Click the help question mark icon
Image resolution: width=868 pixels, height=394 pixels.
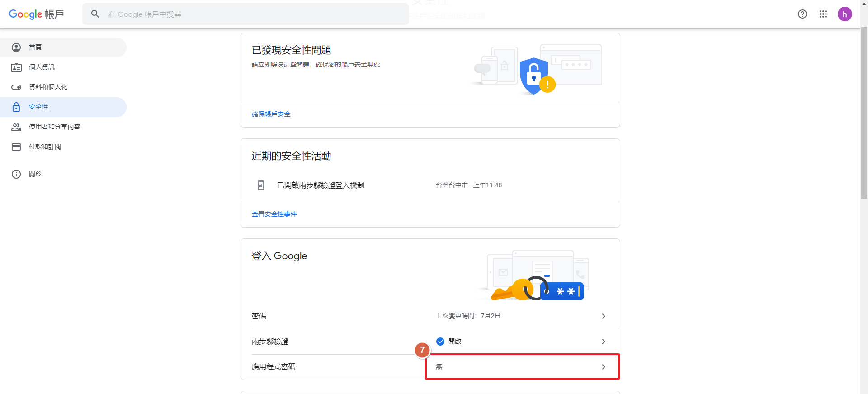point(802,14)
